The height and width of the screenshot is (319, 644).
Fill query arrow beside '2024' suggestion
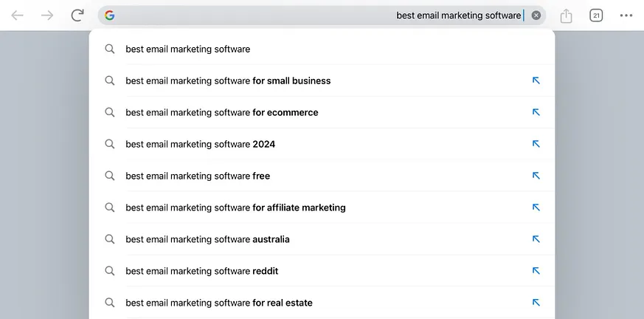[536, 144]
